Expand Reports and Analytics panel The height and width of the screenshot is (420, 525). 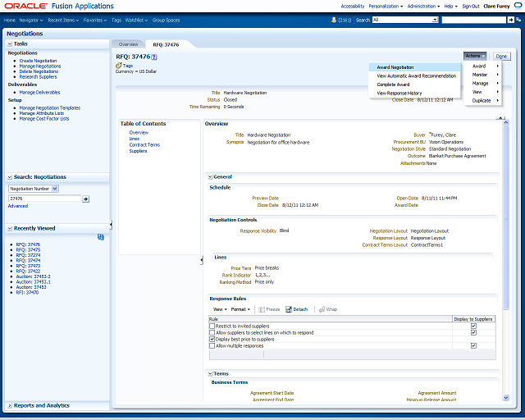[10, 405]
